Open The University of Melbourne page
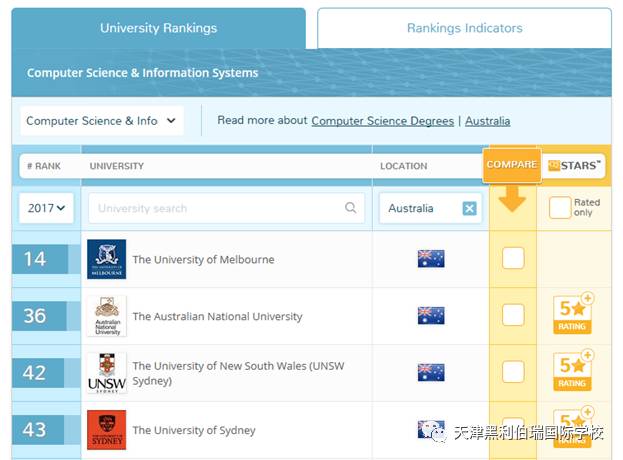 pyautogui.click(x=203, y=260)
